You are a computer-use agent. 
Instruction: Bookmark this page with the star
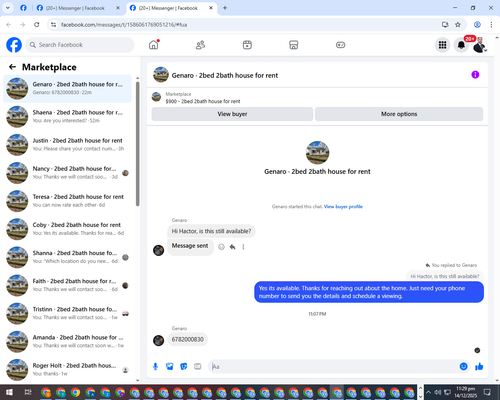(458, 25)
